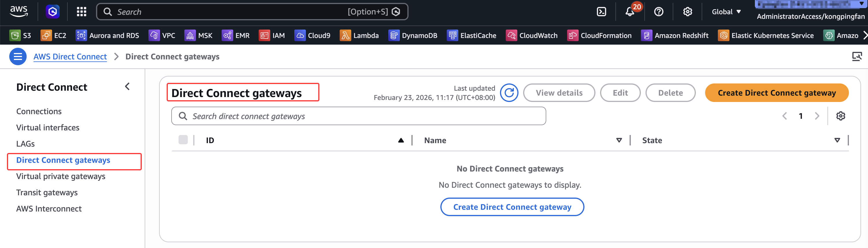The height and width of the screenshot is (248, 868).
Task: Open table preferences gear icon
Action: 841,116
